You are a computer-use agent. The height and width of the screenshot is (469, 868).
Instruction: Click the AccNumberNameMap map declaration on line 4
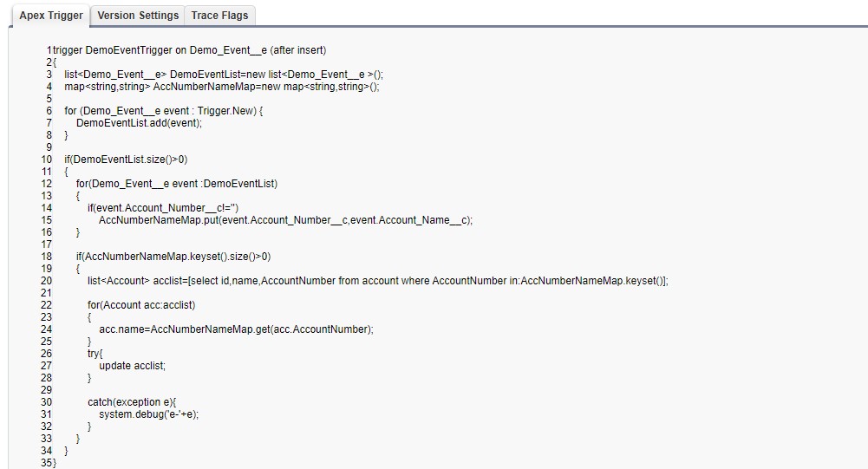(222, 87)
